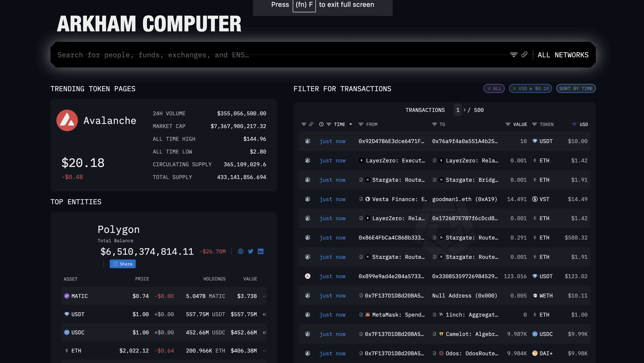Open goodman1.eth address link
The width and height of the screenshot is (644, 363).
click(x=464, y=199)
